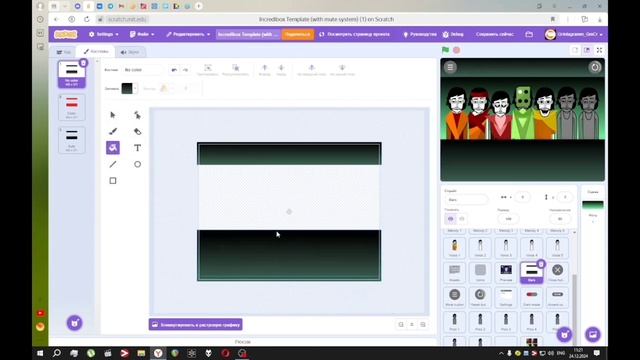This screenshot has width=640, height=360.
Task: Click the add costume cat button
Action: (75, 323)
